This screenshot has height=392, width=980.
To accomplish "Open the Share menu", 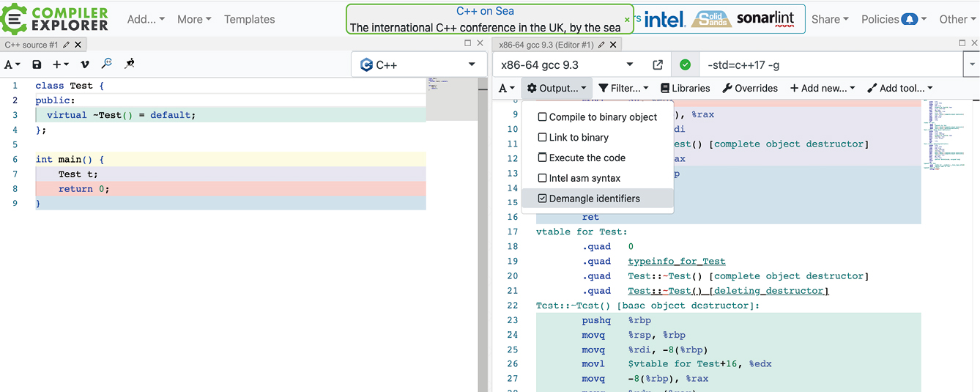I will [x=830, y=19].
